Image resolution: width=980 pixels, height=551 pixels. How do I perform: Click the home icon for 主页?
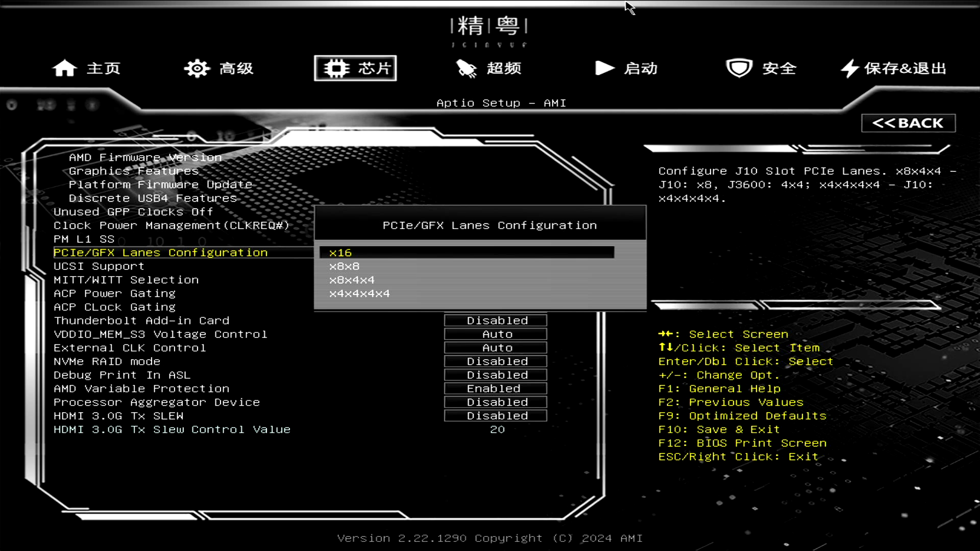click(64, 68)
